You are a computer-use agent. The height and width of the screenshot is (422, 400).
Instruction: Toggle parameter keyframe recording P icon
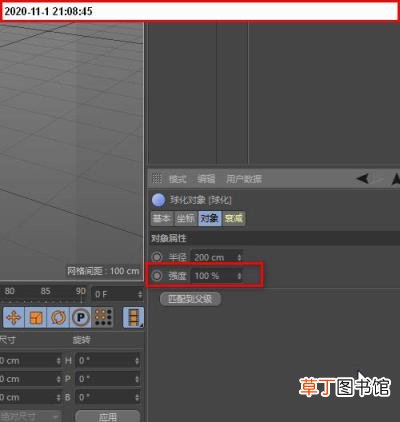[81, 317]
